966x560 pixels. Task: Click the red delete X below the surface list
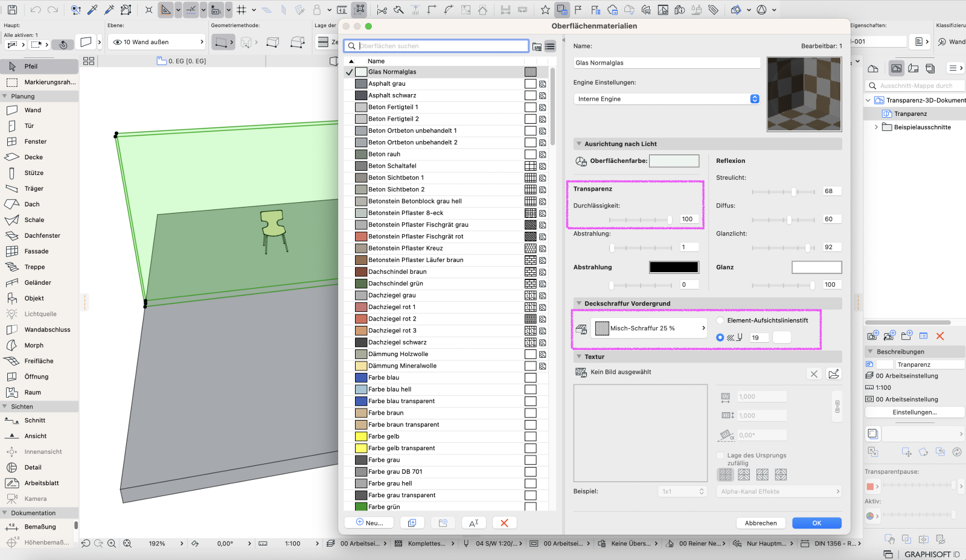505,523
